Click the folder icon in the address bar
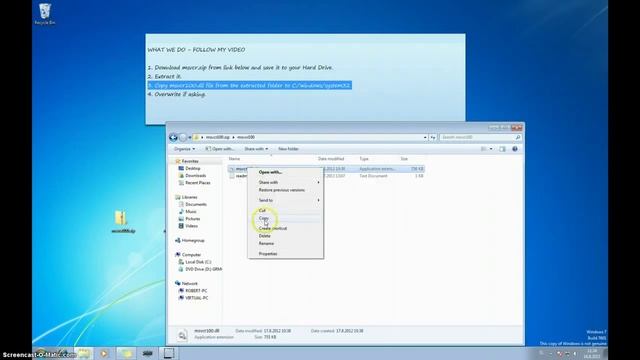Screen dimensions: 640x360 (x=197, y=137)
